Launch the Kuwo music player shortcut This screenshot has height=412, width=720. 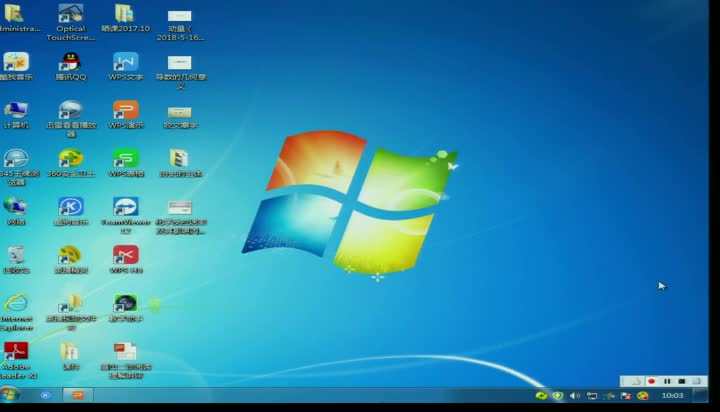(x=16, y=66)
